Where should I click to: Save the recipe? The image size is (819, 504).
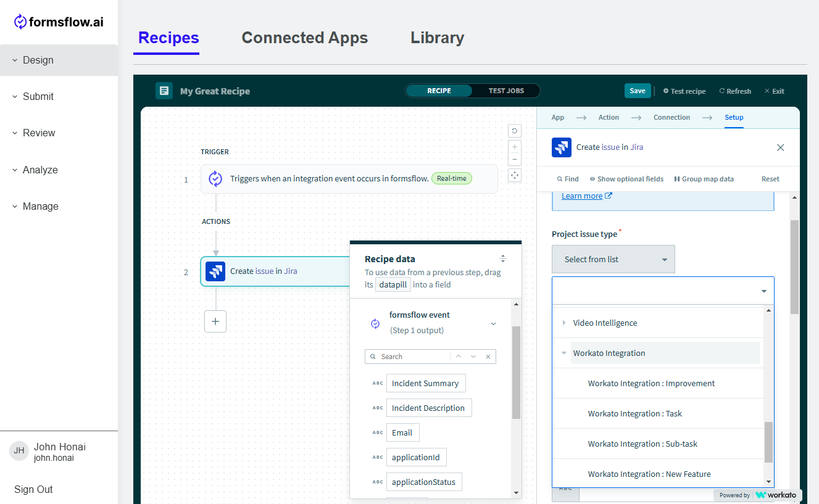point(638,91)
